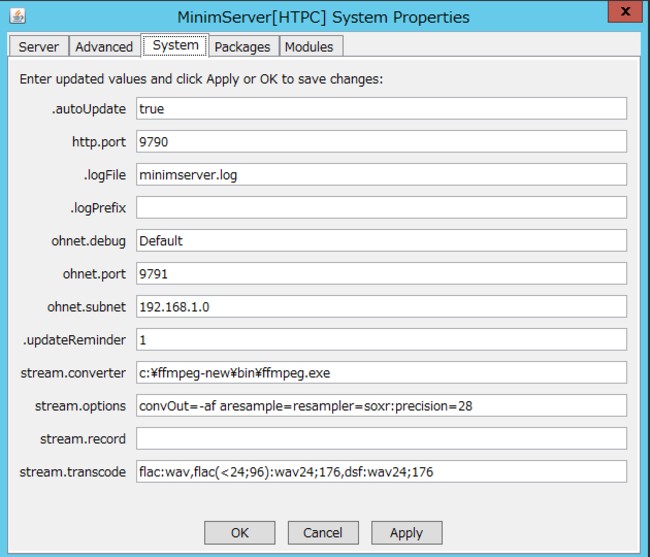Viewport: 650px width, 557px height.
Task: Click the window title 'MinimServer[HTPC] System Properties'
Action: (324, 17)
